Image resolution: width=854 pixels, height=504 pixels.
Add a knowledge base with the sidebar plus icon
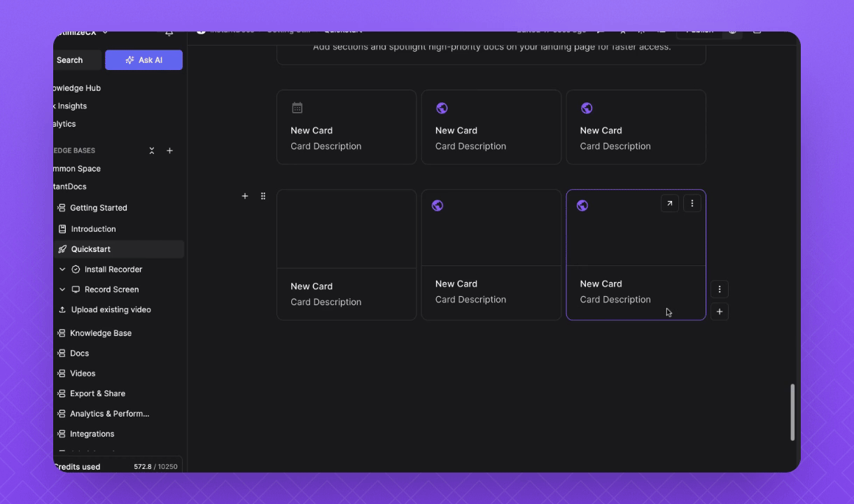[169, 150]
